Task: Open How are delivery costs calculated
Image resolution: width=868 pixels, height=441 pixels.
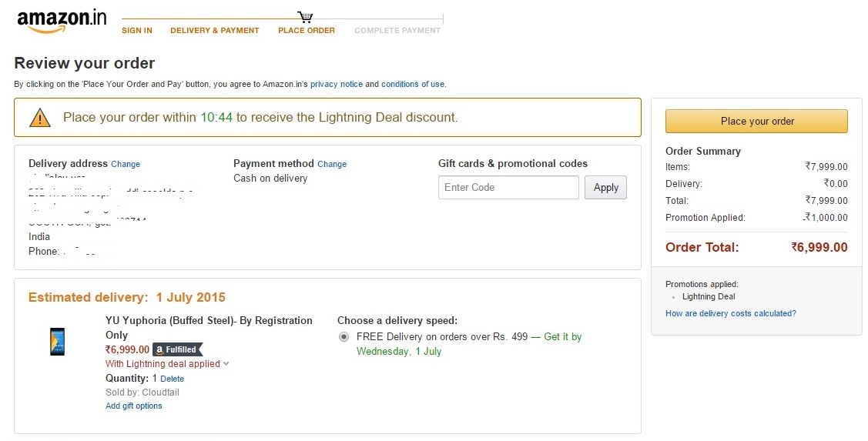Action: (730, 313)
